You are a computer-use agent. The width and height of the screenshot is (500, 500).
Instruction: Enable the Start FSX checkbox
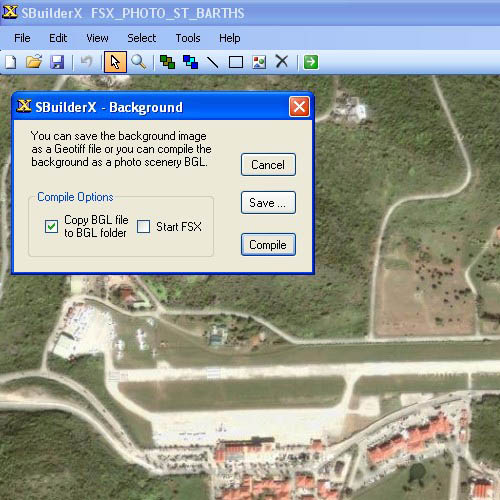(143, 226)
